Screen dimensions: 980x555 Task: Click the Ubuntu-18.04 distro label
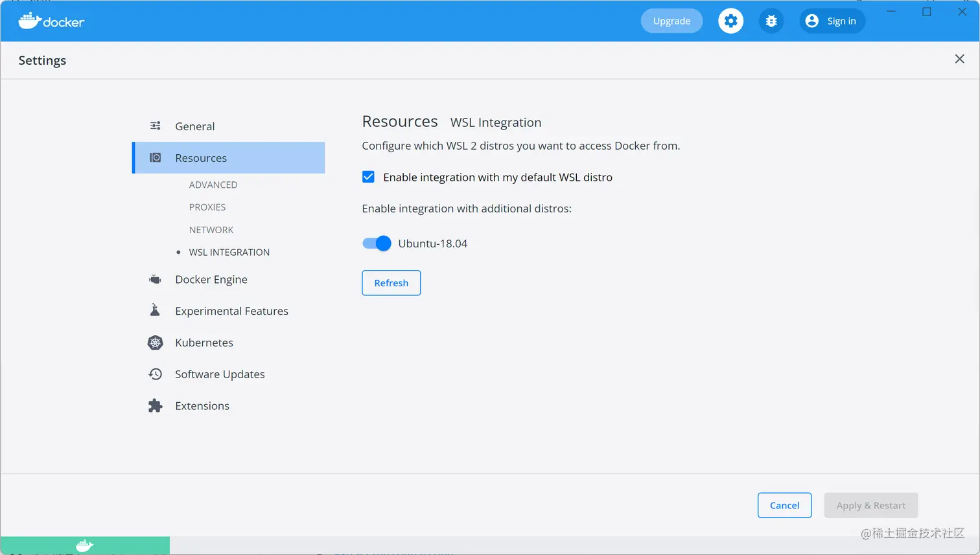(433, 244)
